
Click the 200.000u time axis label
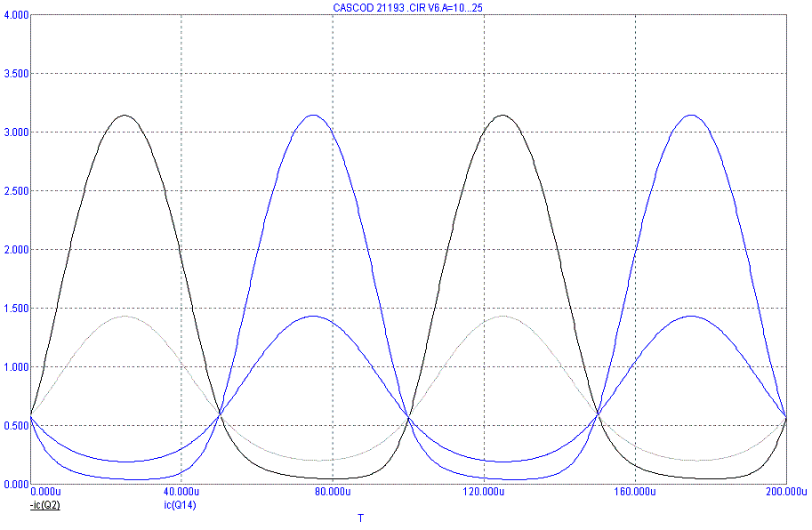click(x=786, y=492)
